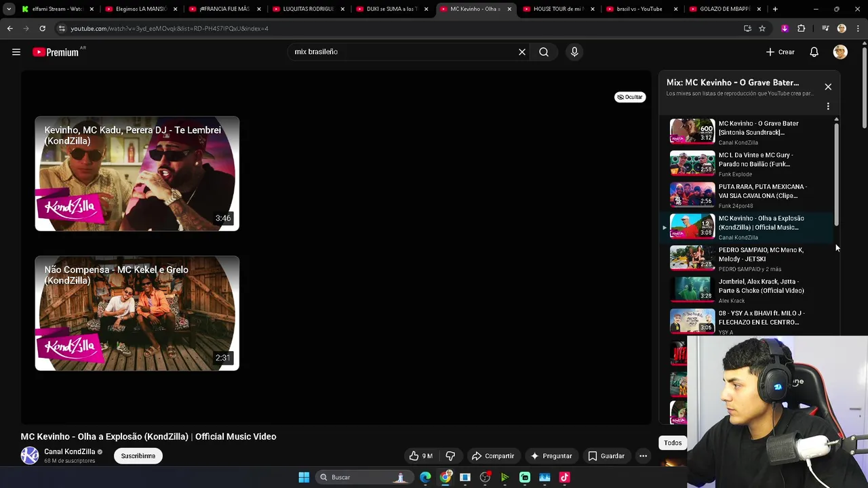
Task: Open the tab search dropdown arrow
Action: [x=8, y=9]
